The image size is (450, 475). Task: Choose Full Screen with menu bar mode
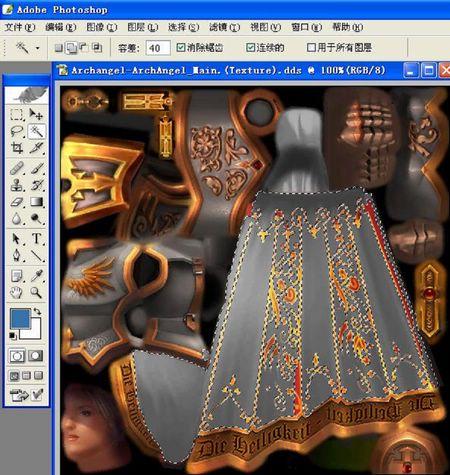[x=26, y=376]
